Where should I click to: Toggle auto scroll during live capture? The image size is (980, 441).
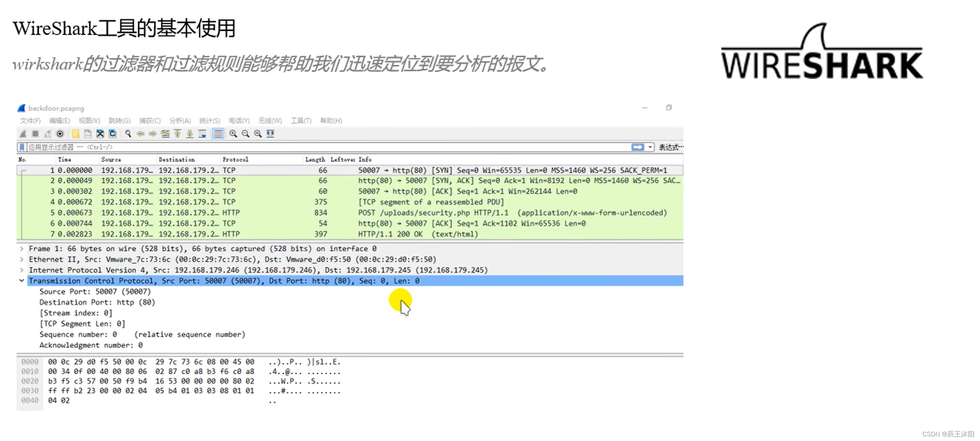(202, 134)
